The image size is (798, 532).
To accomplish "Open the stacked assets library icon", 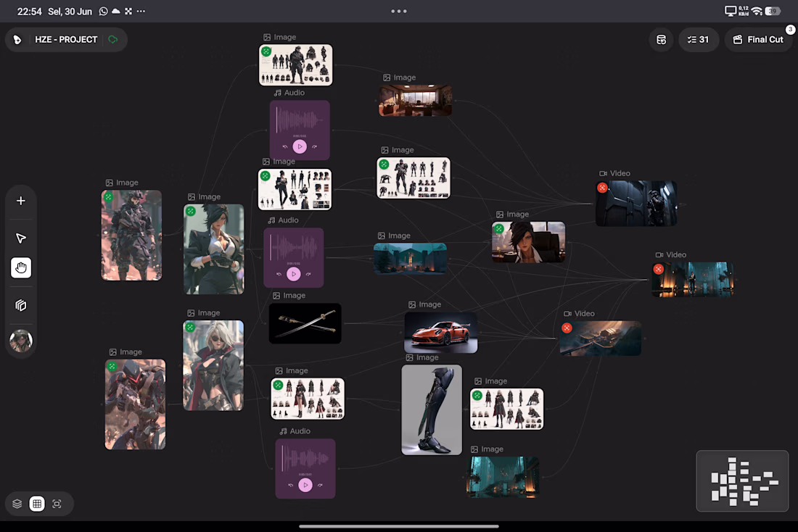I will [x=21, y=305].
